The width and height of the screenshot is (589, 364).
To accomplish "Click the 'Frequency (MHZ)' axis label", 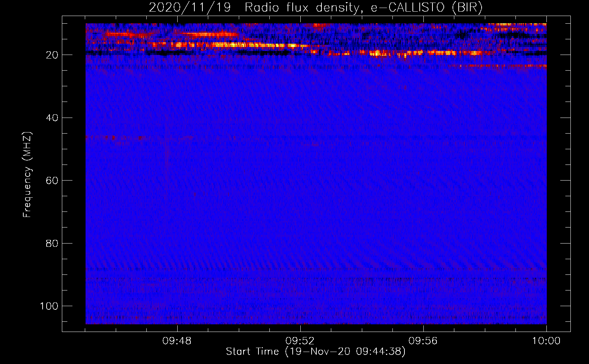I will click(27, 175).
